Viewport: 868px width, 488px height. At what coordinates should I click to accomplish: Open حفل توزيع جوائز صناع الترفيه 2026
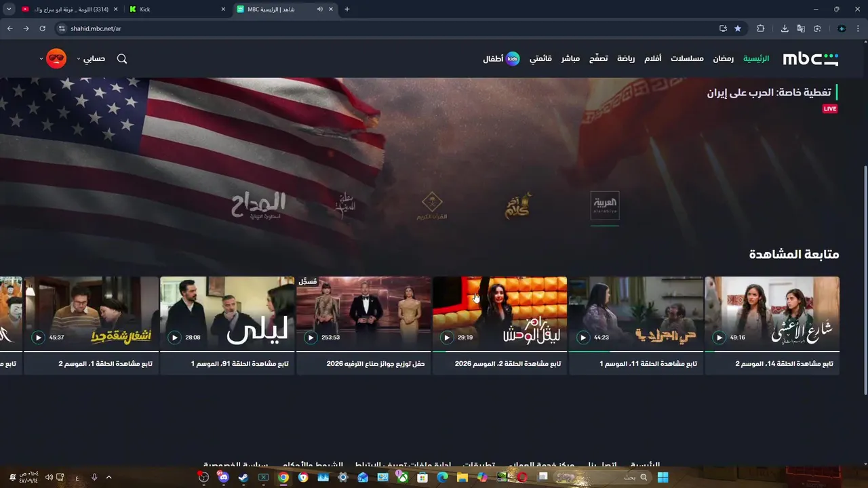pos(376,364)
